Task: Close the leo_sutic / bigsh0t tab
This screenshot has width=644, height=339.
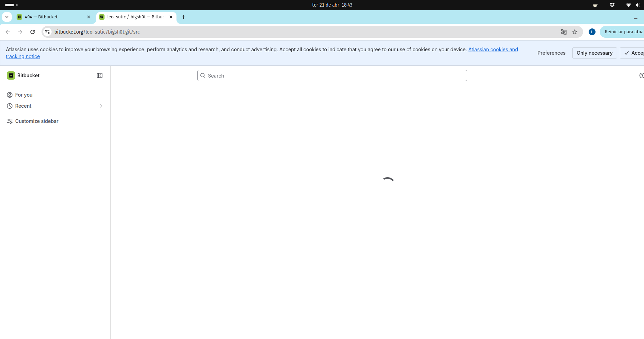Action: [x=171, y=17]
